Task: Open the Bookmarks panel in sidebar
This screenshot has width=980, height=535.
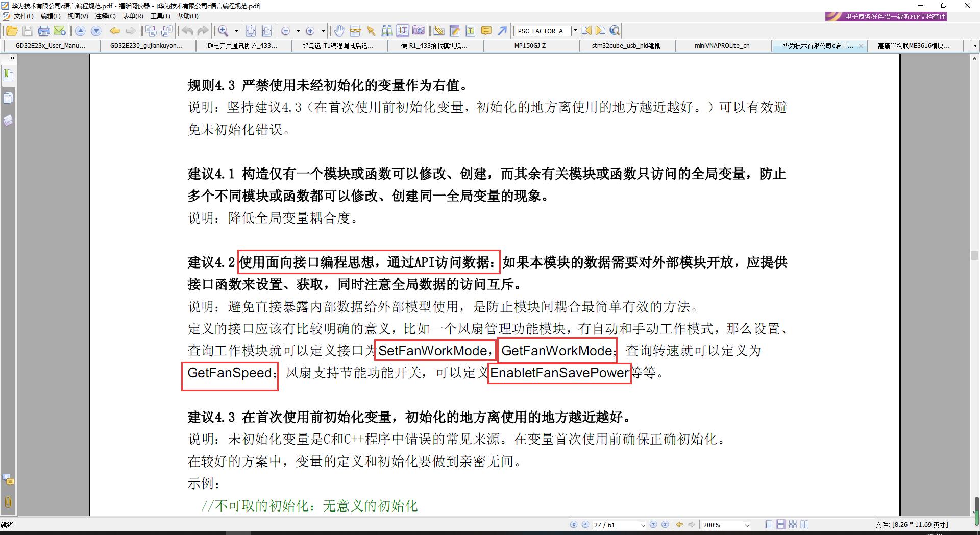Action: (x=8, y=75)
